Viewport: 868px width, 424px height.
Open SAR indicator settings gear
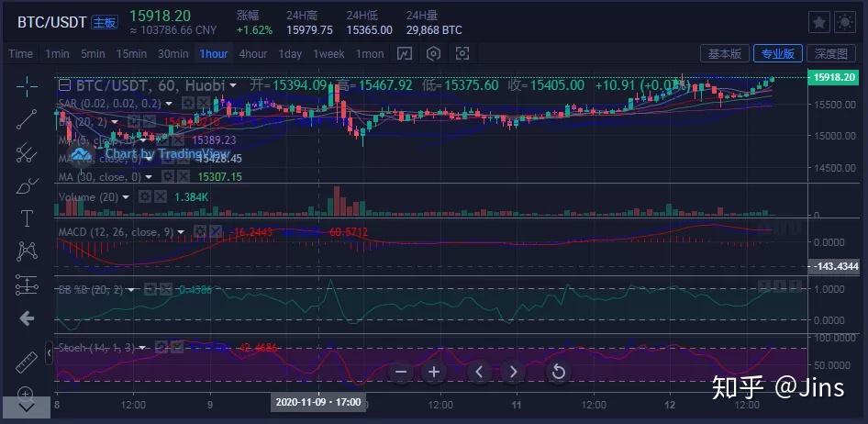[x=188, y=103]
